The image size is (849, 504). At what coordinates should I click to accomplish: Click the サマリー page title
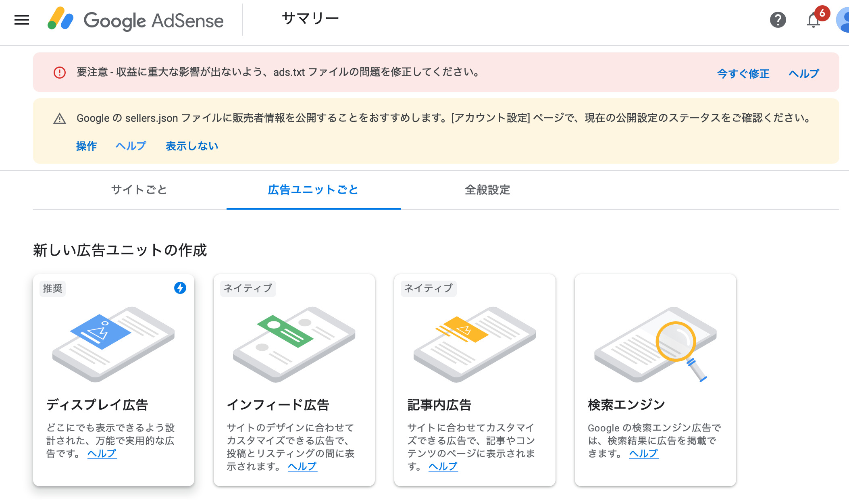[310, 19]
